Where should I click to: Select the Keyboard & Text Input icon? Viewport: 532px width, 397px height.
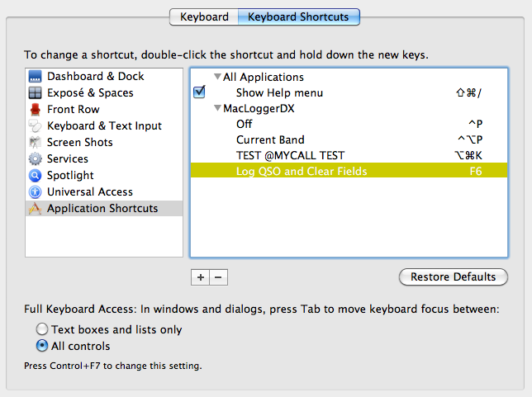(35, 126)
